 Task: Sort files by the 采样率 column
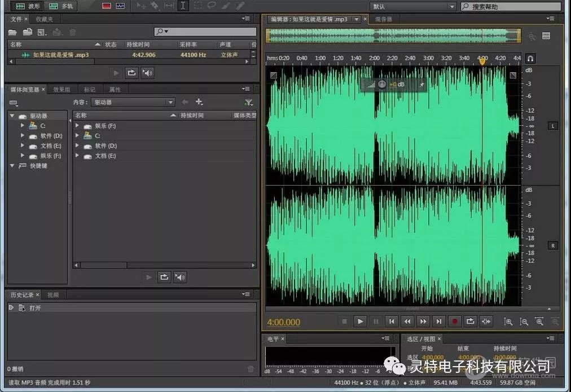[188, 45]
